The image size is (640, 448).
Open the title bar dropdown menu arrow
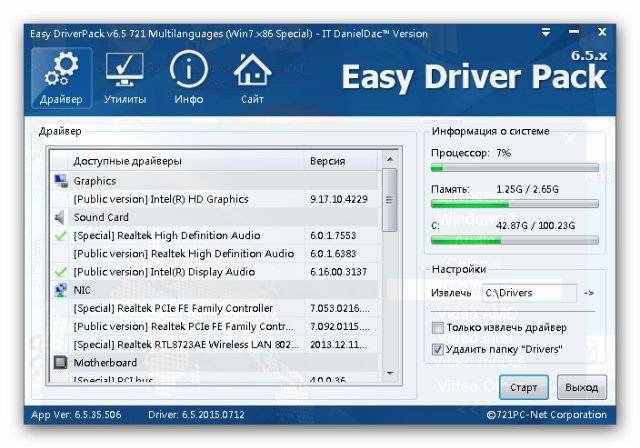(546, 32)
